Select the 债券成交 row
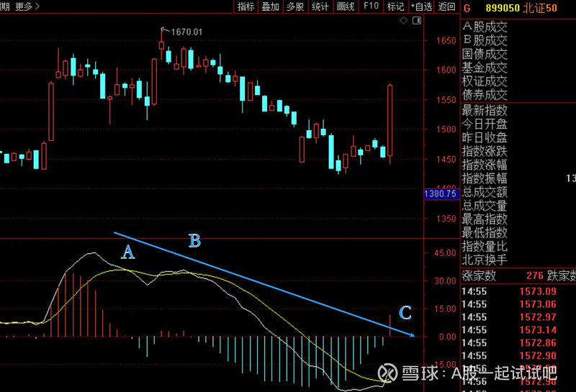Screen dimensions: 576x392 pos(485,95)
